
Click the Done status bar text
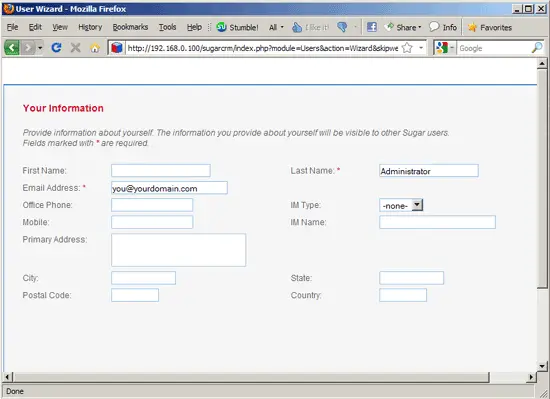(15, 391)
